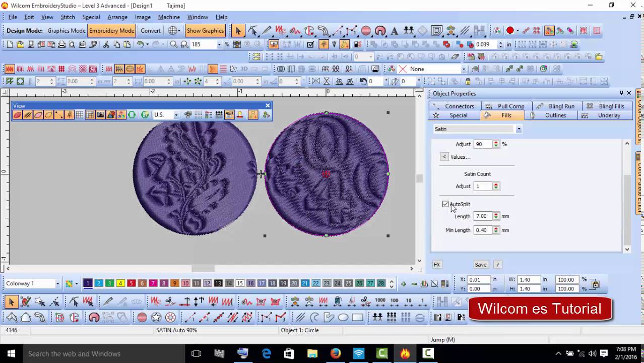Open the File menu
This screenshot has width=644, height=363.
coord(13,17)
